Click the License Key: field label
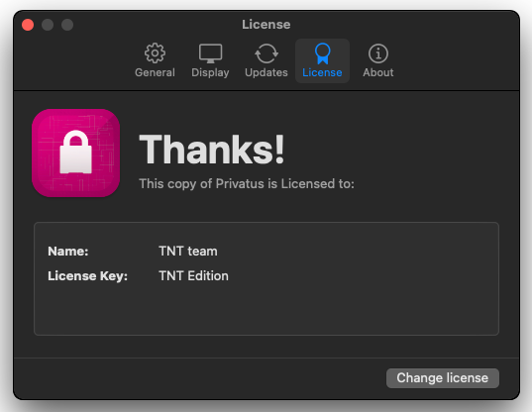 coord(87,276)
